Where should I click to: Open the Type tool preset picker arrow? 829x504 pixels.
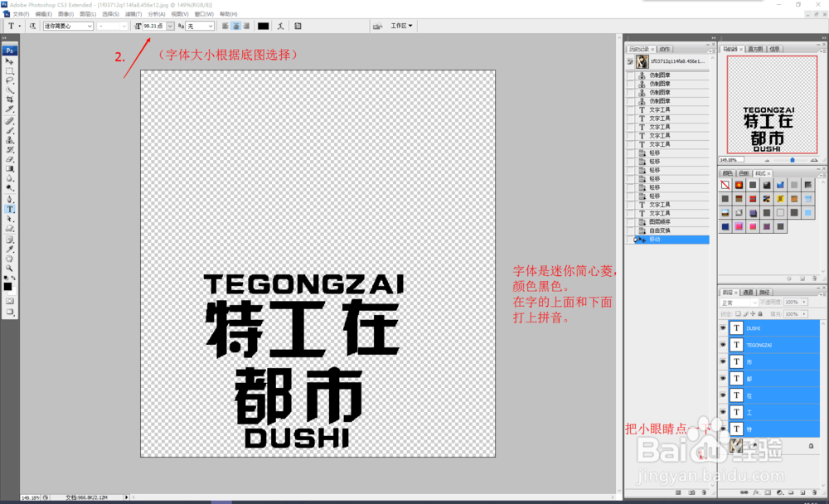(20, 26)
